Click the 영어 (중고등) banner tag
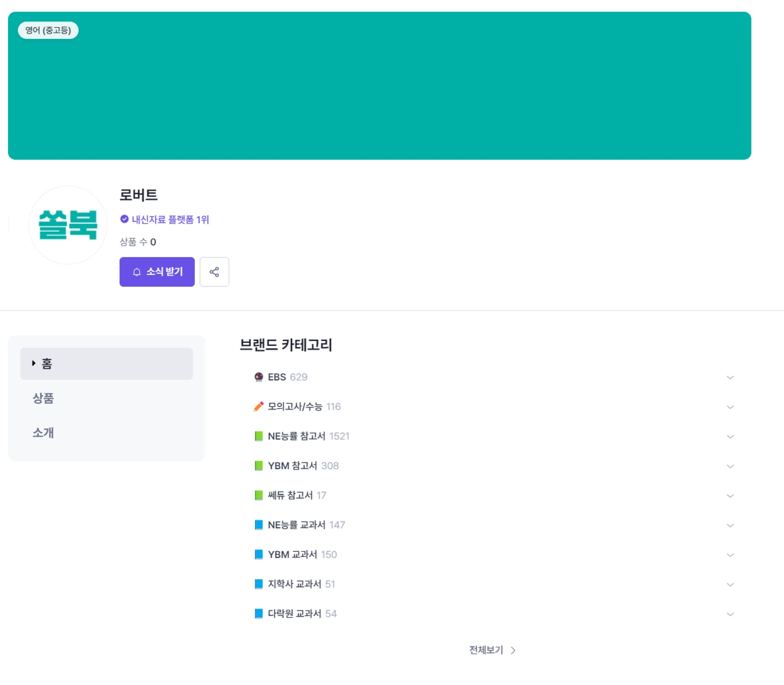 point(48,30)
